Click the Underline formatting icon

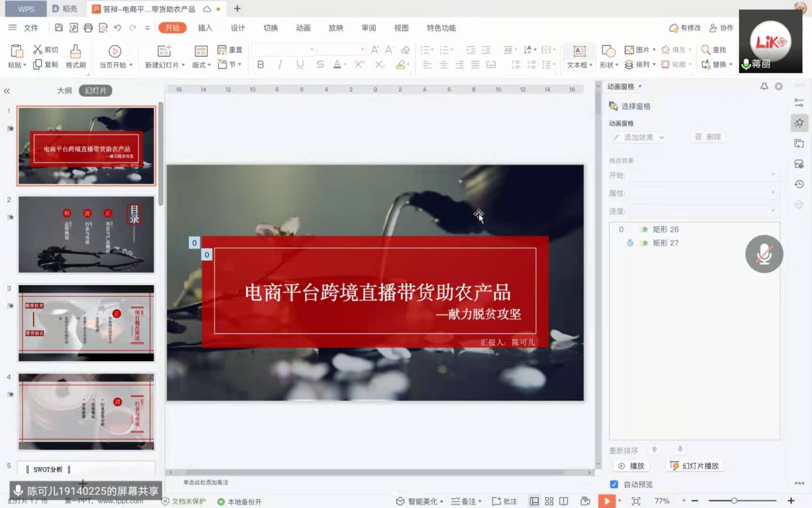(x=300, y=64)
